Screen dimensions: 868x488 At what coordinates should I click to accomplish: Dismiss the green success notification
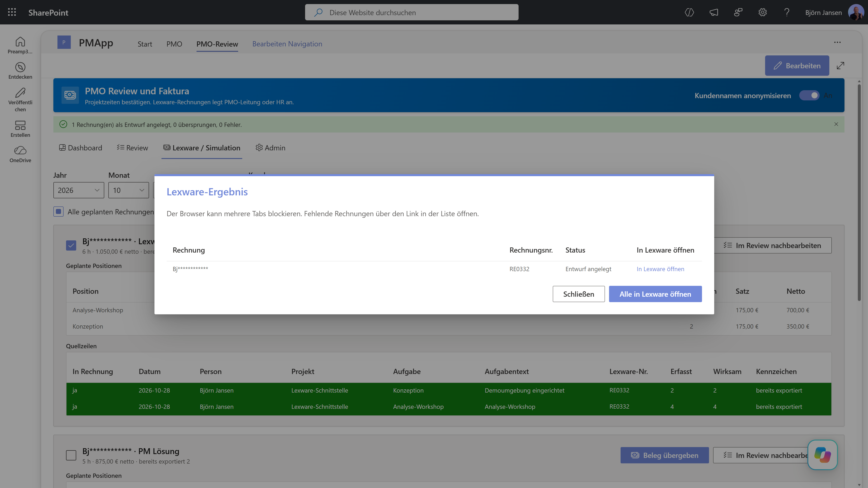click(x=836, y=124)
